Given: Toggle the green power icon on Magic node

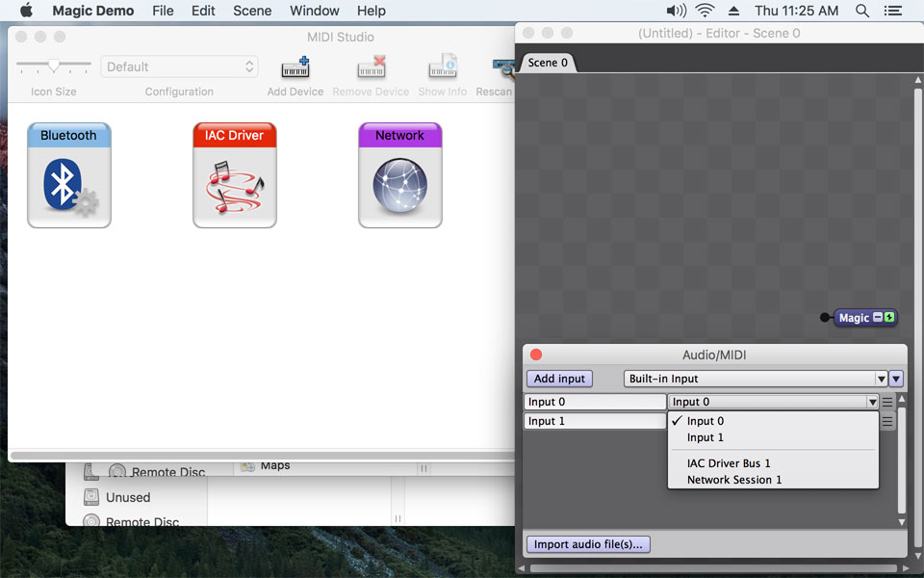Looking at the screenshot, I should (x=889, y=317).
